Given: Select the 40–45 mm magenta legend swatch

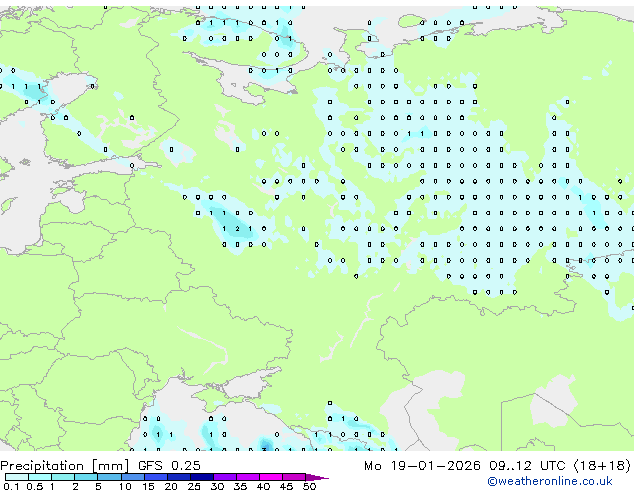Looking at the screenshot, I should (x=271, y=477).
